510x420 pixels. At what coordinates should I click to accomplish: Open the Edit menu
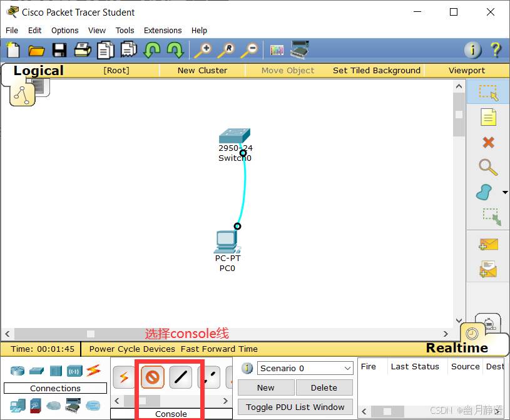click(35, 31)
